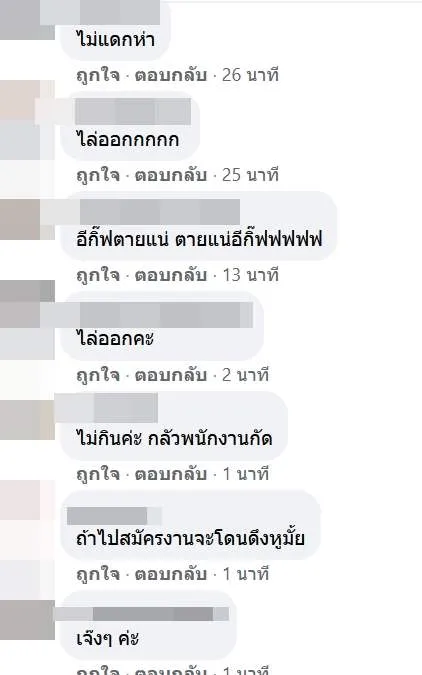Image resolution: width=422 pixels, height=675 pixels.
Task: Like the comment "ถ้าไปสมัครงานจะโดนดึงหูมั้ย"
Action: [98, 574]
